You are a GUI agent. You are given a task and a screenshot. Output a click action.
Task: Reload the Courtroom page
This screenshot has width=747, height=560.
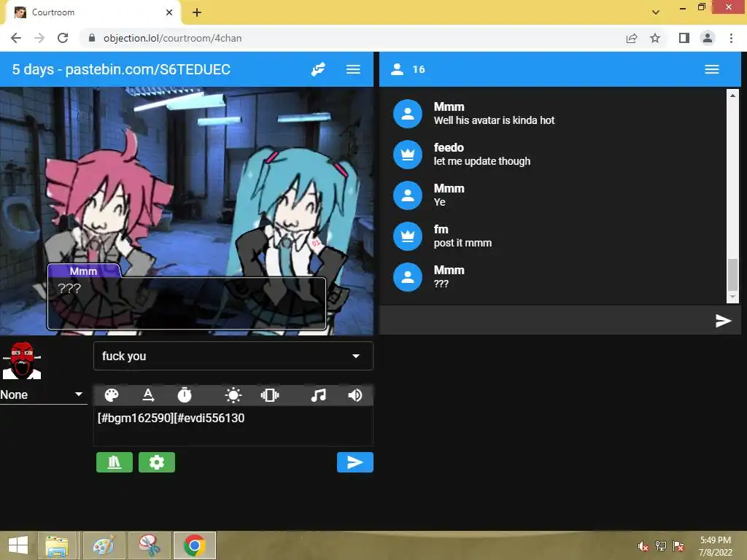point(63,38)
